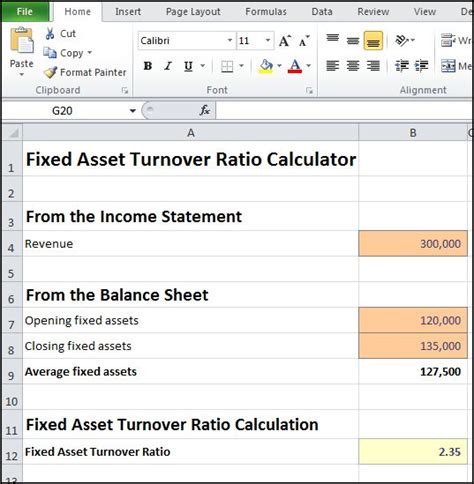This screenshot has height=484, width=474.
Task: Click the Increase Indent icon
Action: pyautogui.click(x=421, y=66)
